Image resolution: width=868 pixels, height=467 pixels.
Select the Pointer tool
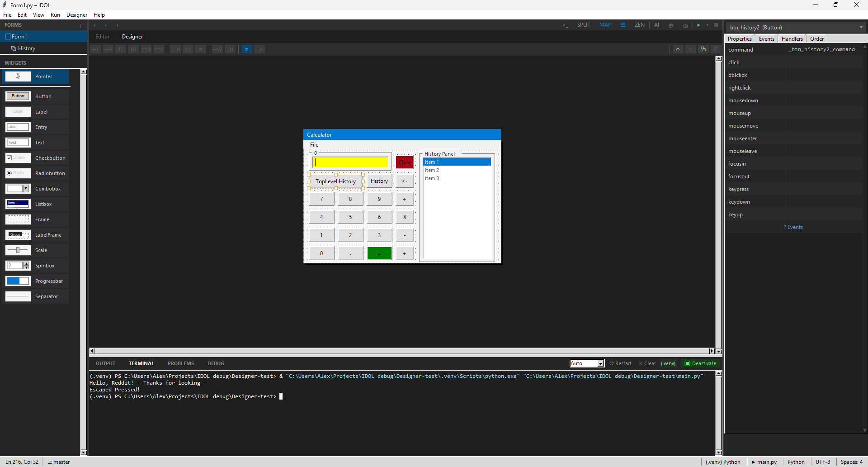coord(36,76)
